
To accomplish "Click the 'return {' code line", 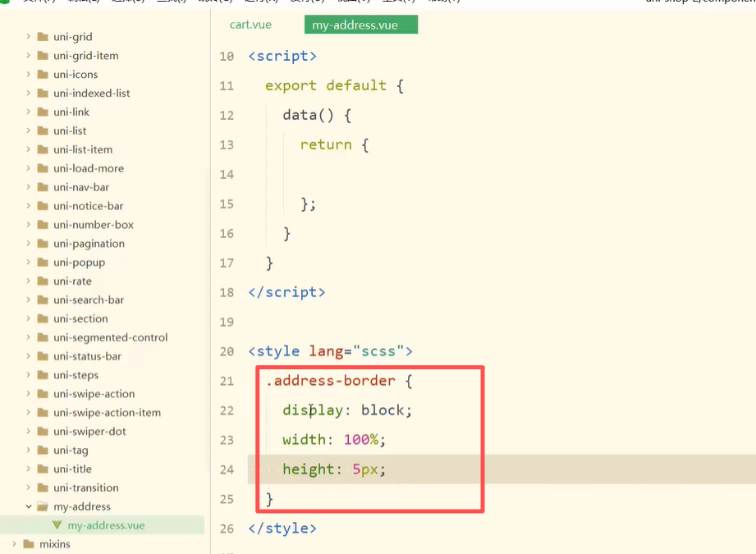I will click(x=335, y=144).
